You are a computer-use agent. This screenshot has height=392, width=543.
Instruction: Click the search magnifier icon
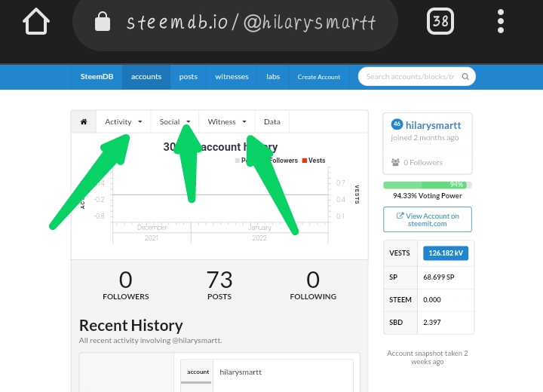[x=465, y=77]
